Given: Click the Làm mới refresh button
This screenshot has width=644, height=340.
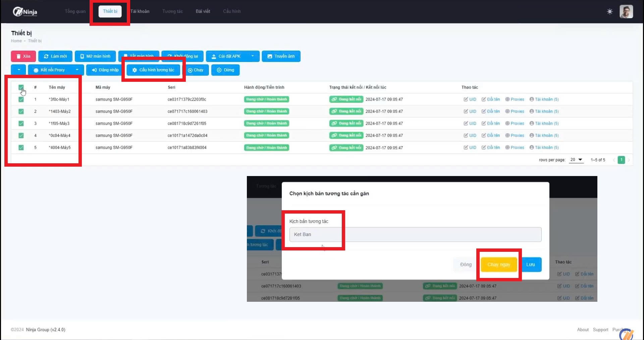Looking at the screenshot, I should pos(55,56).
